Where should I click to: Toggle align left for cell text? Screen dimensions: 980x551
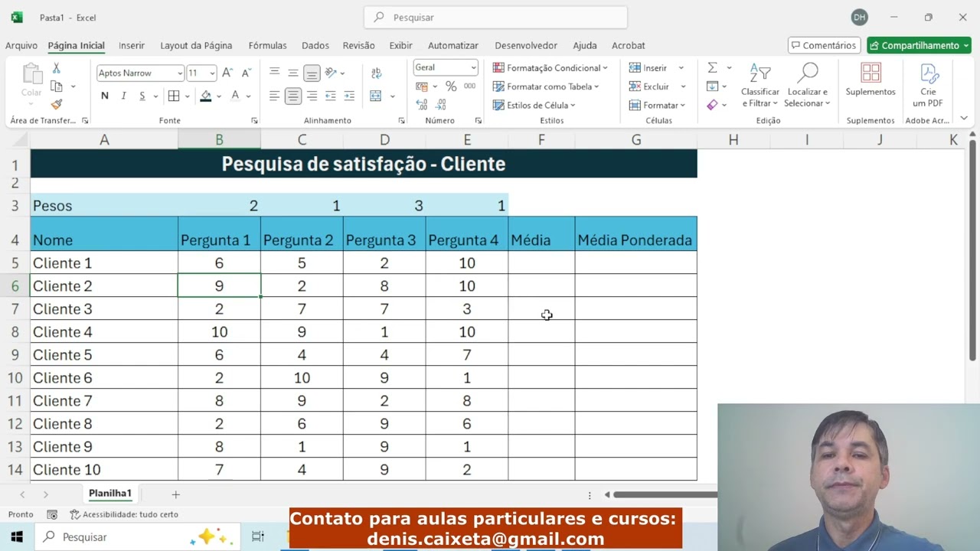(275, 96)
